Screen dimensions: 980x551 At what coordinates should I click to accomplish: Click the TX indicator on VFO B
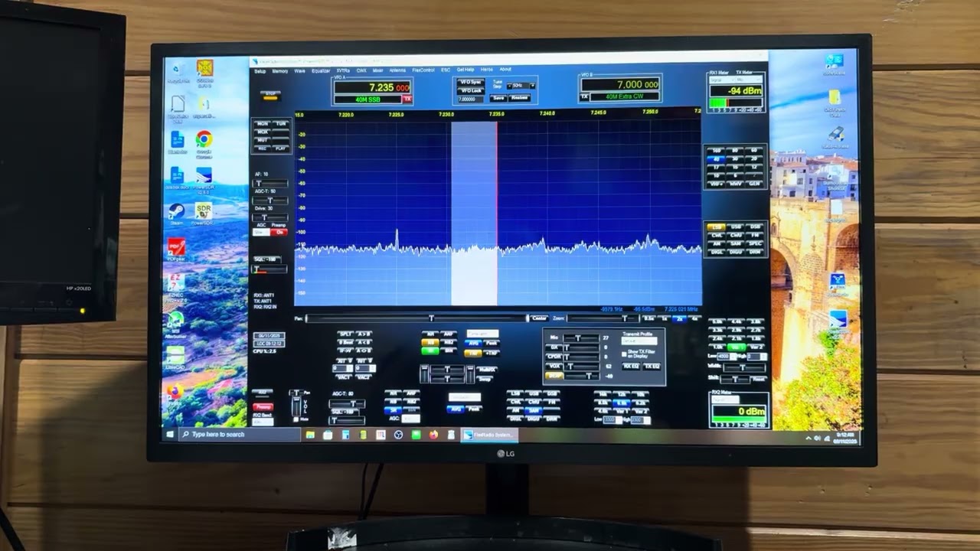tap(585, 96)
